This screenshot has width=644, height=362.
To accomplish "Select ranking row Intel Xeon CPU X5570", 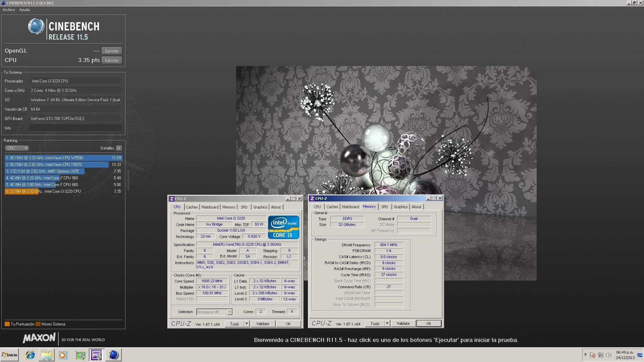I will click(63, 165).
